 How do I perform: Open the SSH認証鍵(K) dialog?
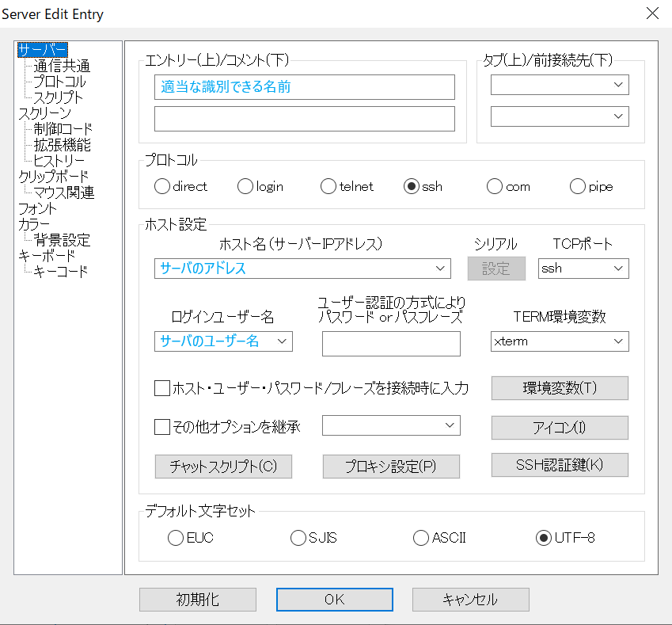[560, 465]
